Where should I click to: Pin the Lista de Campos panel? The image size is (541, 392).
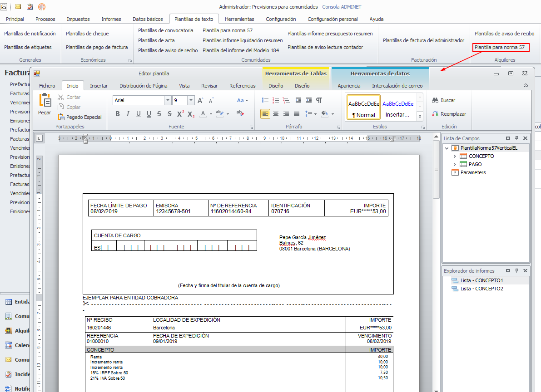(x=517, y=138)
